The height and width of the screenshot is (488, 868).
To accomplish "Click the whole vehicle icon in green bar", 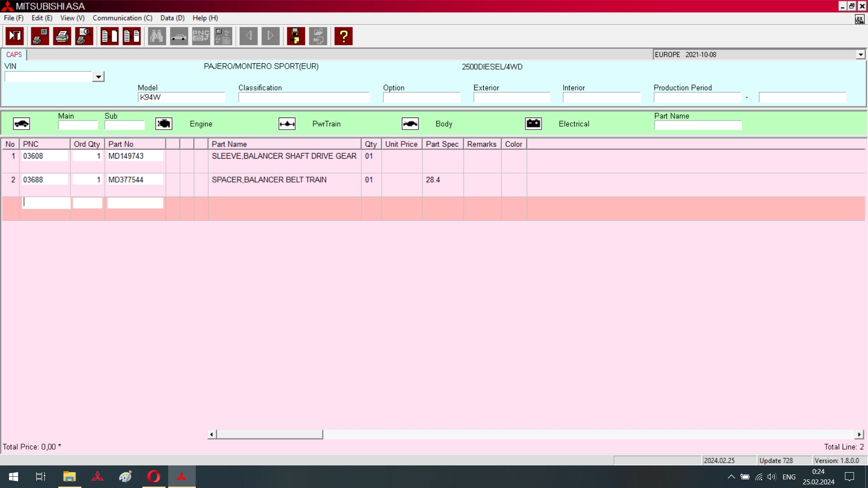I will [x=21, y=124].
